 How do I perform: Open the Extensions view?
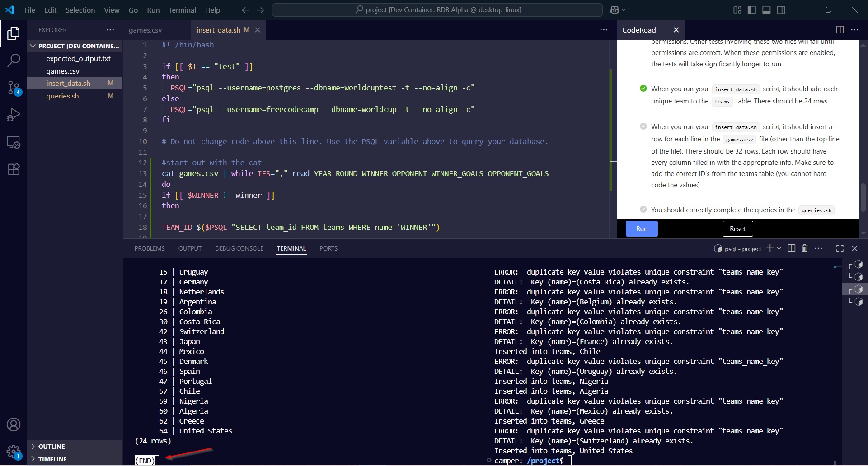point(14,168)
